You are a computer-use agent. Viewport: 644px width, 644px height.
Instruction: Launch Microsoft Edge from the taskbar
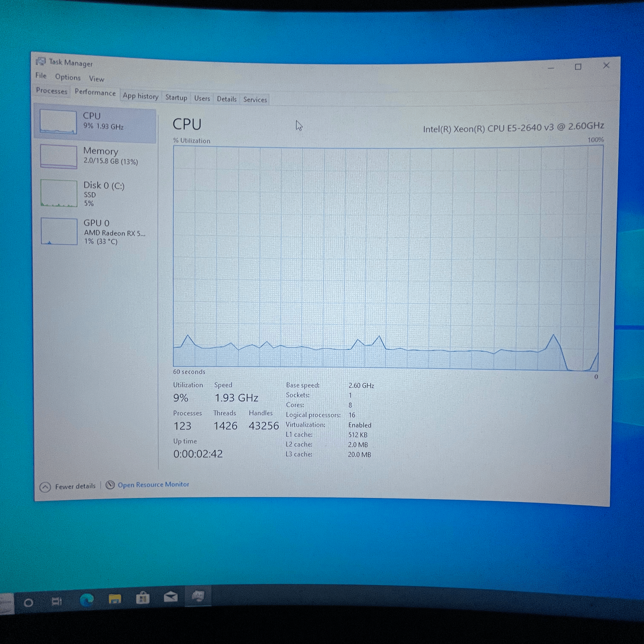click(87, 600)
